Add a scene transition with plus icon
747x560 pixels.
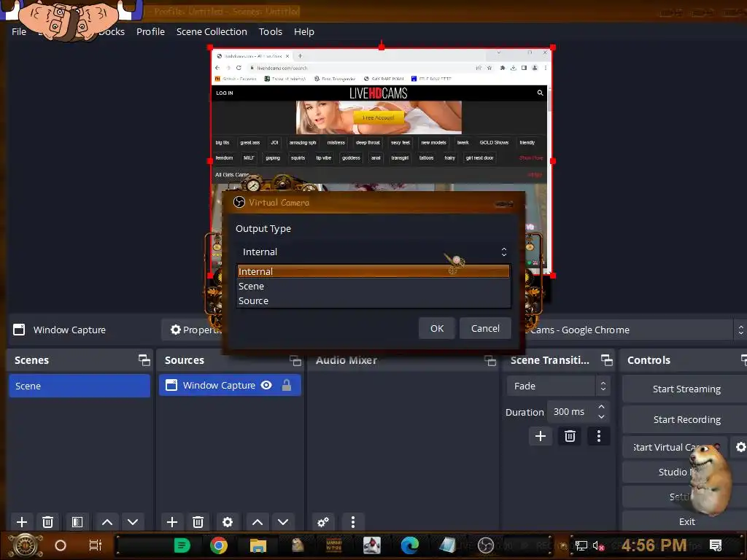(541, 436)
